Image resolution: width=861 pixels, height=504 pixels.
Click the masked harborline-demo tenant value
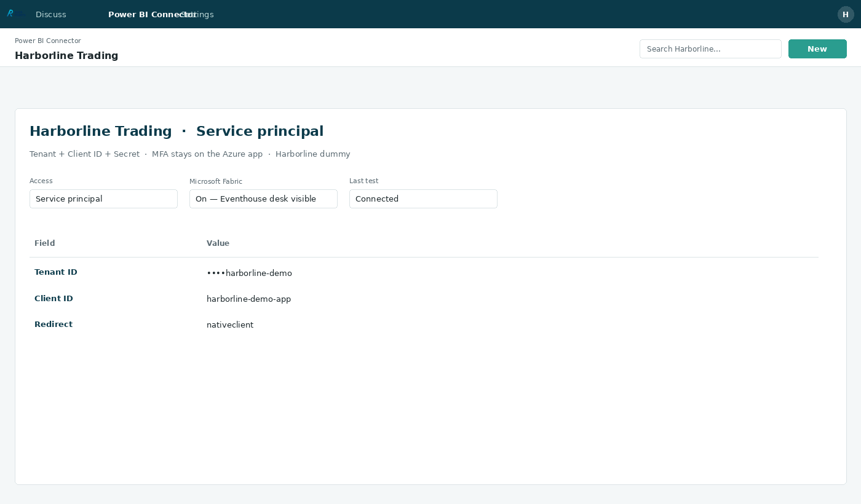click(249, 273)
